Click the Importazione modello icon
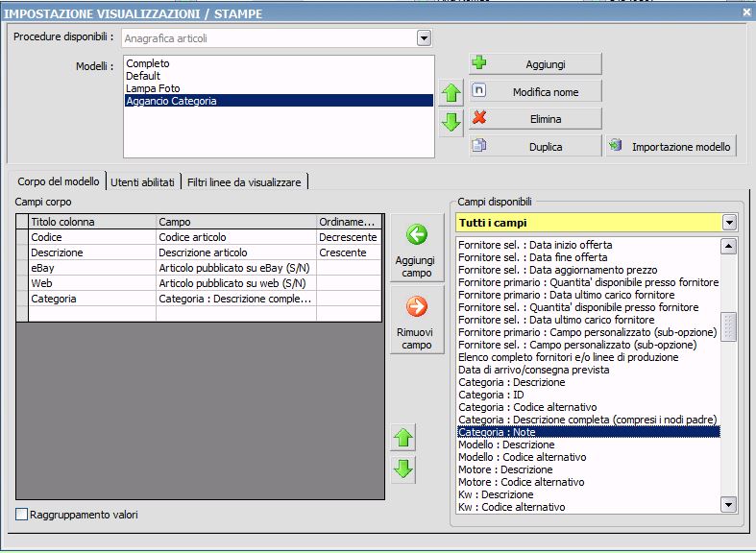Viewport: 756px width, 553px height. pos(615,145)
